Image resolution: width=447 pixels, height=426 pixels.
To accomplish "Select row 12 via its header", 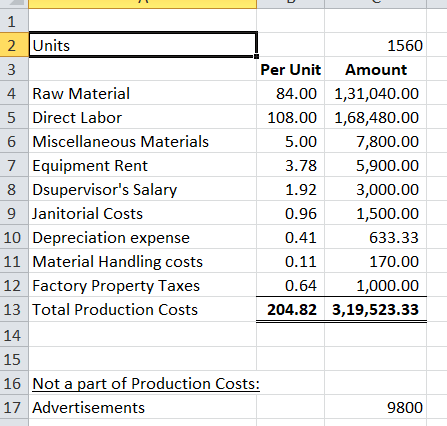I will click(x=14, y=285).
